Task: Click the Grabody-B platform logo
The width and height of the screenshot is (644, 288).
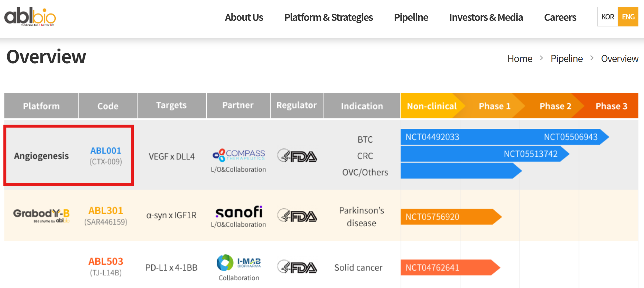Action: click(41, 215)
